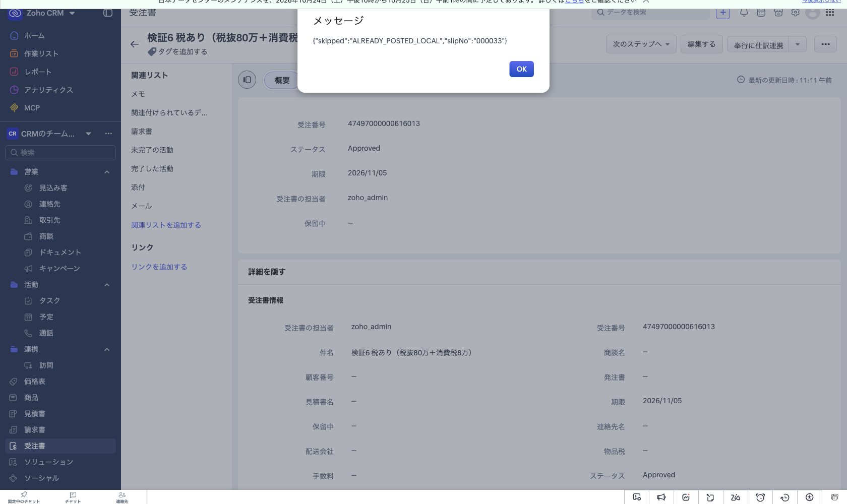Image resolution: width=847 pixels, height=504 pixels.
Task: Click the 詳細を隠す toggle
Action: pyautogui.click(x=267, y=272)
